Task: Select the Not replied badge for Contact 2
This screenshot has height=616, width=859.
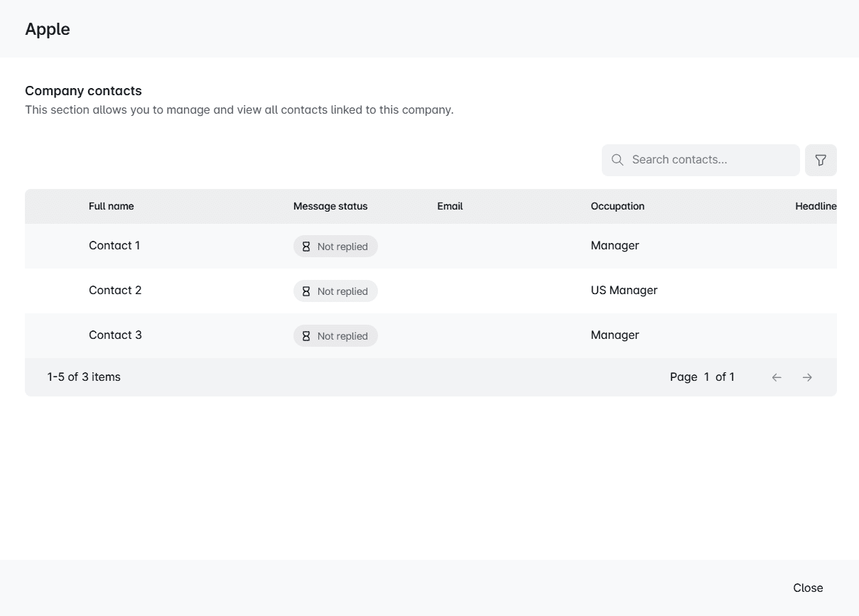Action: click(335, 291)
